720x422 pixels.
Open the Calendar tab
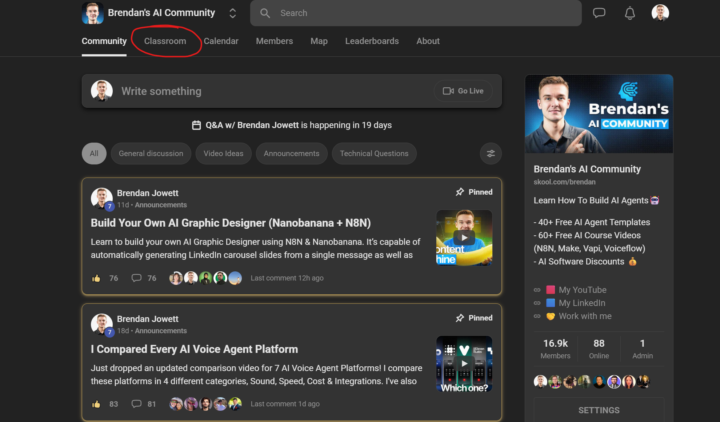221,41
